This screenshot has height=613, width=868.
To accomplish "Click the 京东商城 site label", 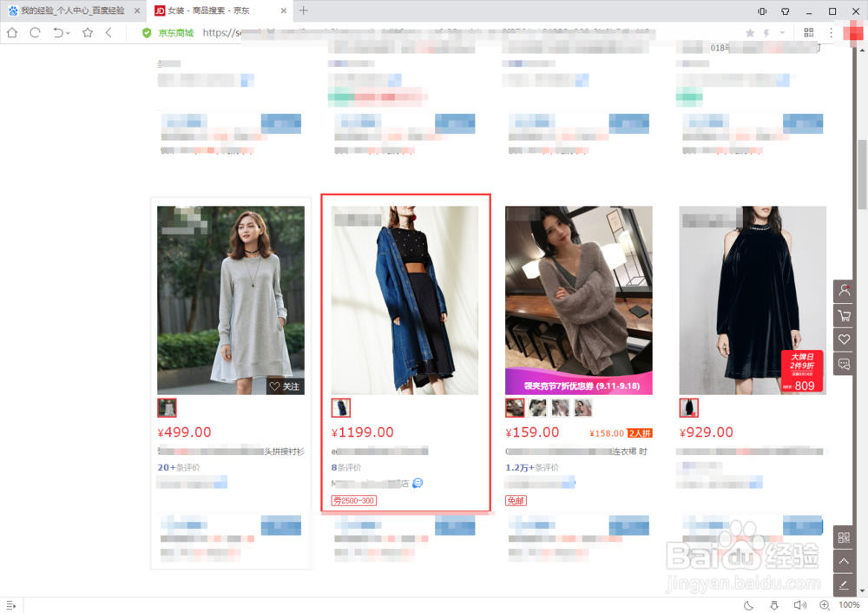I will 175,33.
